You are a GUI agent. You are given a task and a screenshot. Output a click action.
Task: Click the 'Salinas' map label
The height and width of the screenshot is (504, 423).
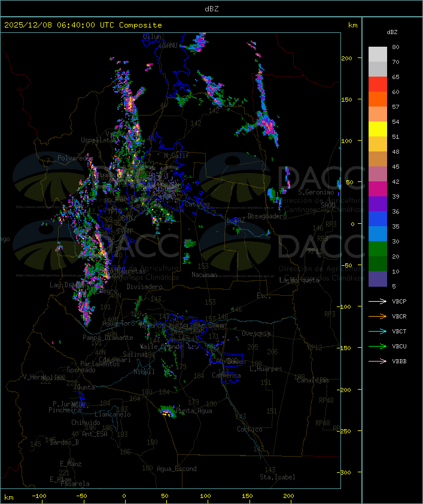(x=135, y=354)
